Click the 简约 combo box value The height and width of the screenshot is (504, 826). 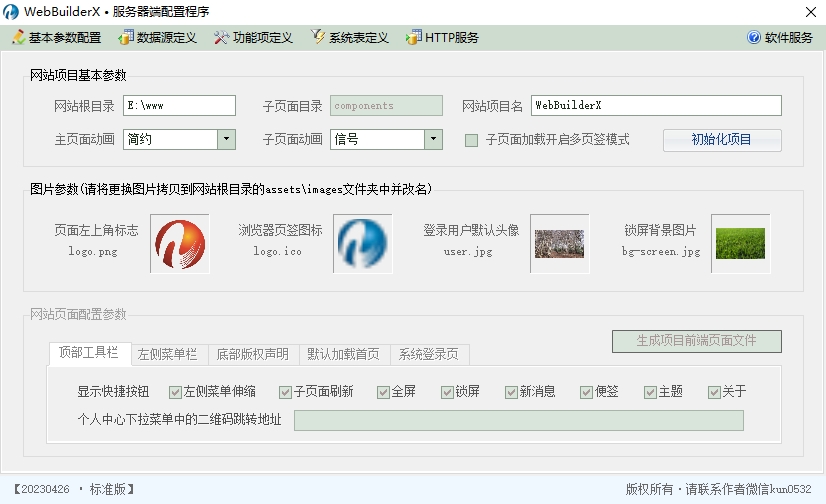coord(170,139)
